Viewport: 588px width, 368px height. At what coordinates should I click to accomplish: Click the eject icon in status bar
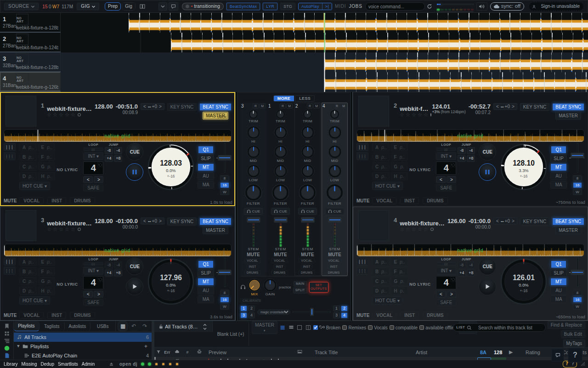(111, 364)
